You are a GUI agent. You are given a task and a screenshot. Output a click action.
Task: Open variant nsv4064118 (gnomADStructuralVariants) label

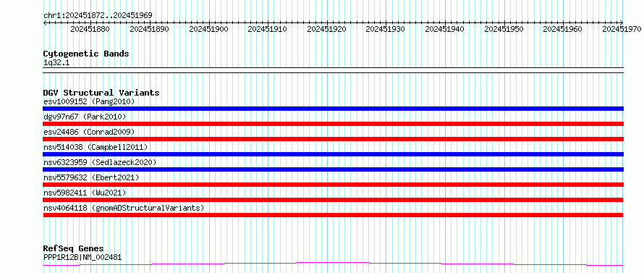tap(124, 208)
